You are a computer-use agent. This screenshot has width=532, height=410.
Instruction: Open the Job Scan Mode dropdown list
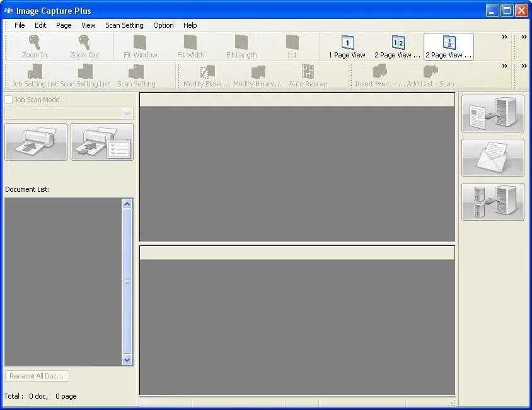coord(127,113)
